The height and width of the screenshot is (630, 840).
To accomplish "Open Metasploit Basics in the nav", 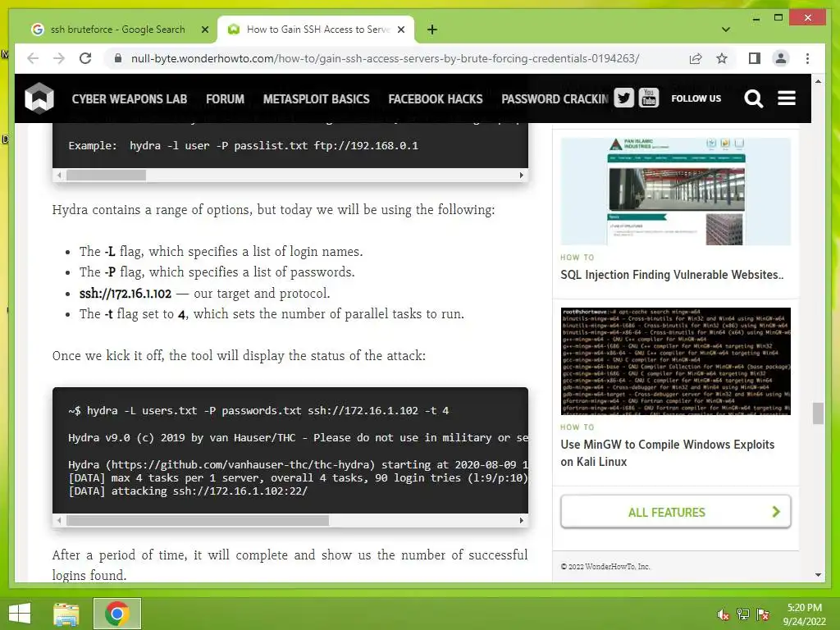I will (x=316, y=99).
